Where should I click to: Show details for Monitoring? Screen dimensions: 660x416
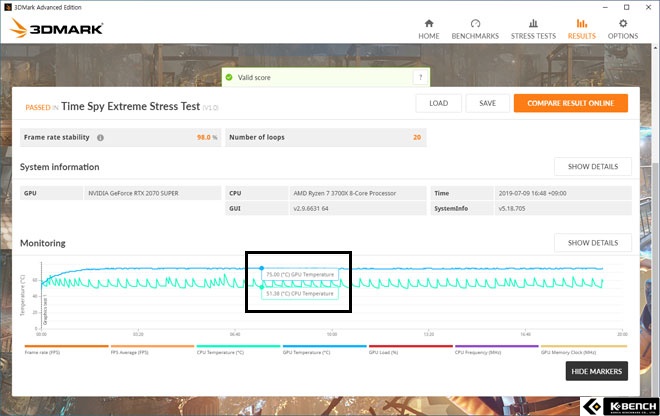click(x=593, y=243)
